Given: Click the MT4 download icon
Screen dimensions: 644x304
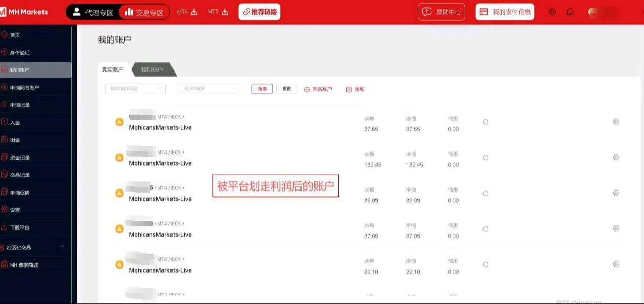Looking at the screenshot, I should 194,12.
